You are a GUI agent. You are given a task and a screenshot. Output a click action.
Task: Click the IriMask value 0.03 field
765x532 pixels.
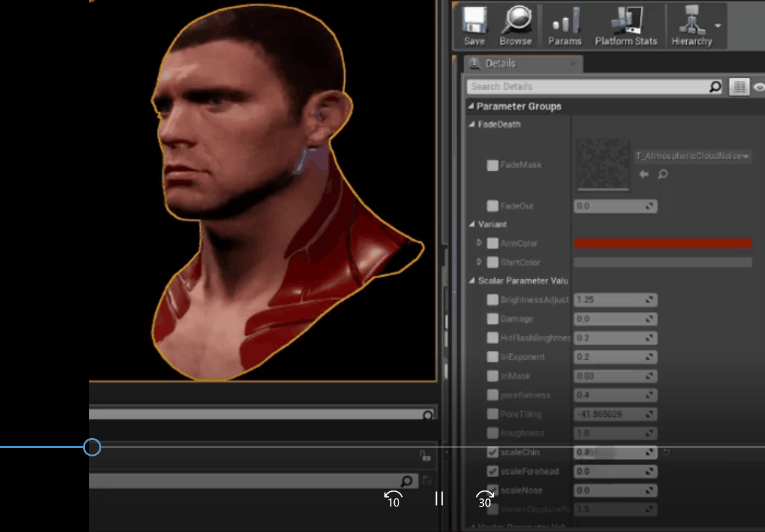[x=615, y=376]
